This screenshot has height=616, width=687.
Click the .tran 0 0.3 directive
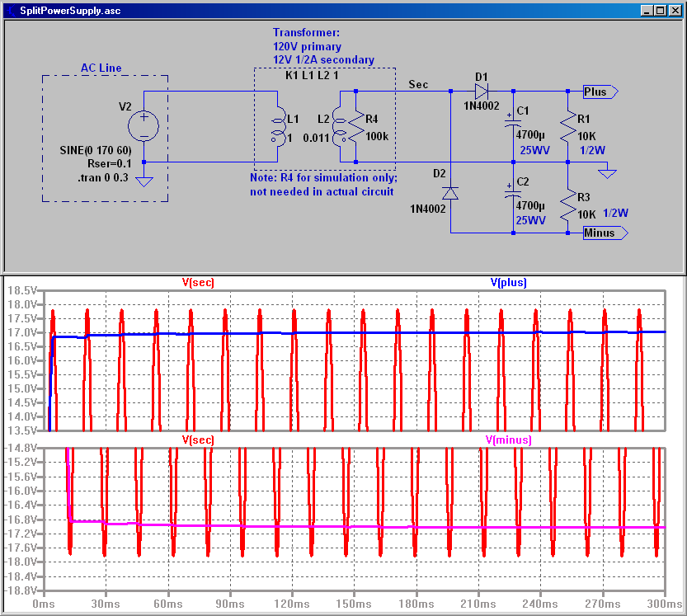103,178
